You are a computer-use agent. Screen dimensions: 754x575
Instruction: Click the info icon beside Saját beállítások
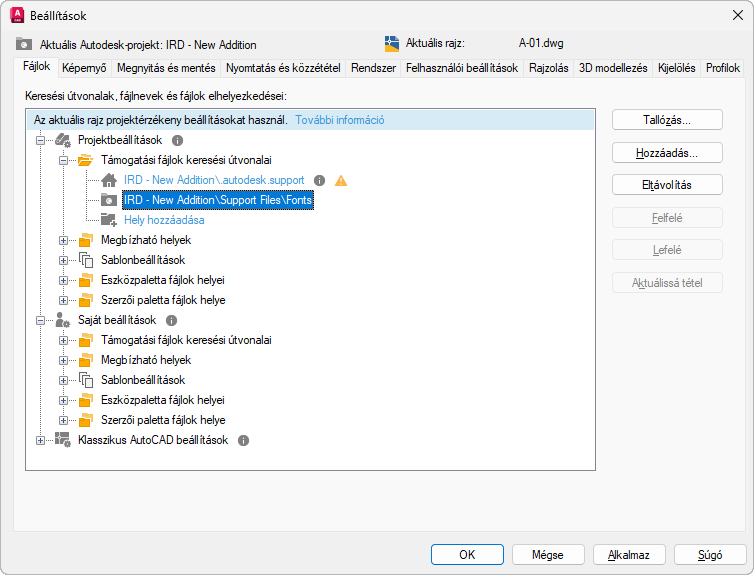click(x=171, y=321)
